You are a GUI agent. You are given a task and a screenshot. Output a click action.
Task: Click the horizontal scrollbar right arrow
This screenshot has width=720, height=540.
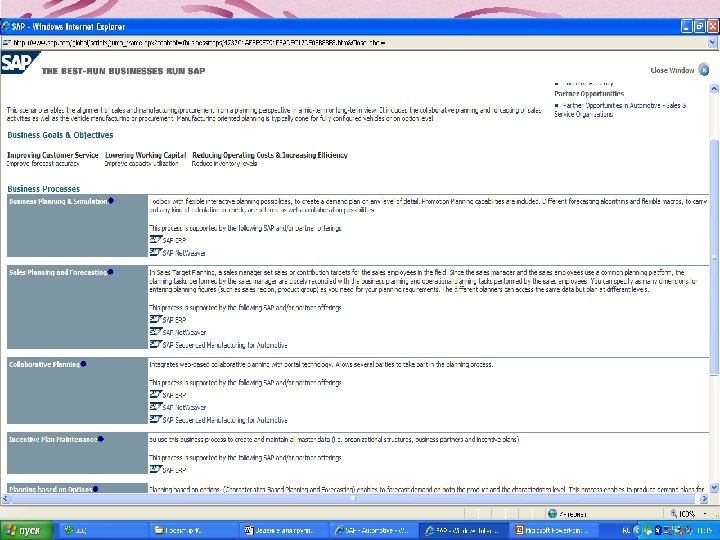point(704,498)
